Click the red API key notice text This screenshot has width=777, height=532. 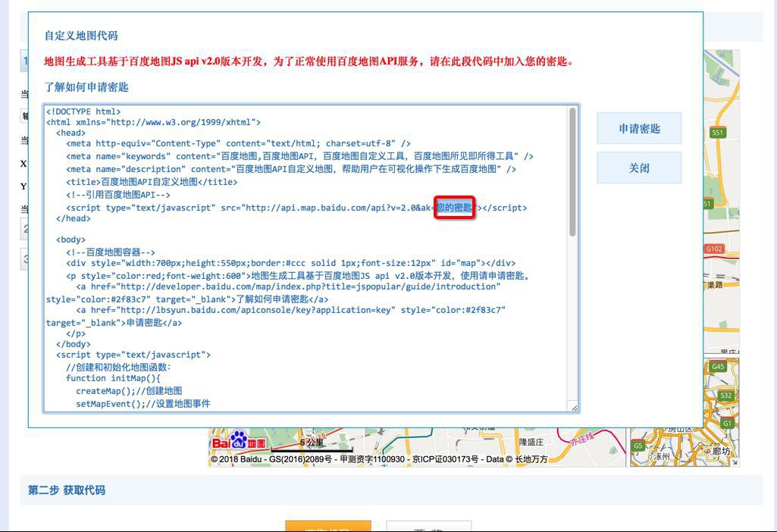[309, 61]
